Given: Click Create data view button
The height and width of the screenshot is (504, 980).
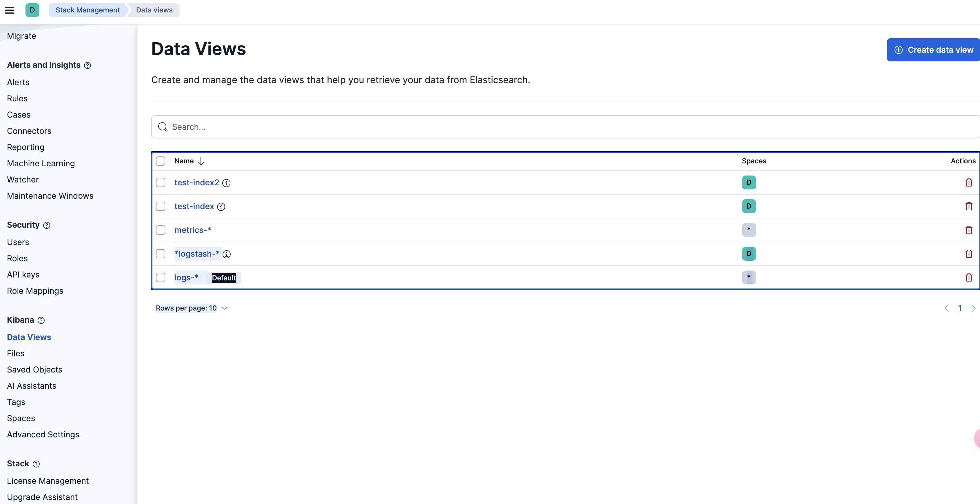Looking at the screenshot, I should pyautogui.click(x=933, y=50).
